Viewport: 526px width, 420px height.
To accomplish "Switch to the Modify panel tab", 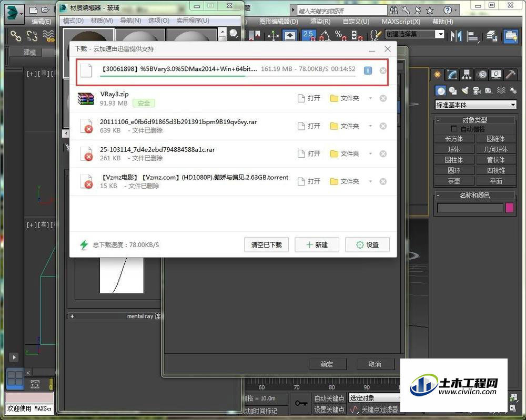I will 452,75.
